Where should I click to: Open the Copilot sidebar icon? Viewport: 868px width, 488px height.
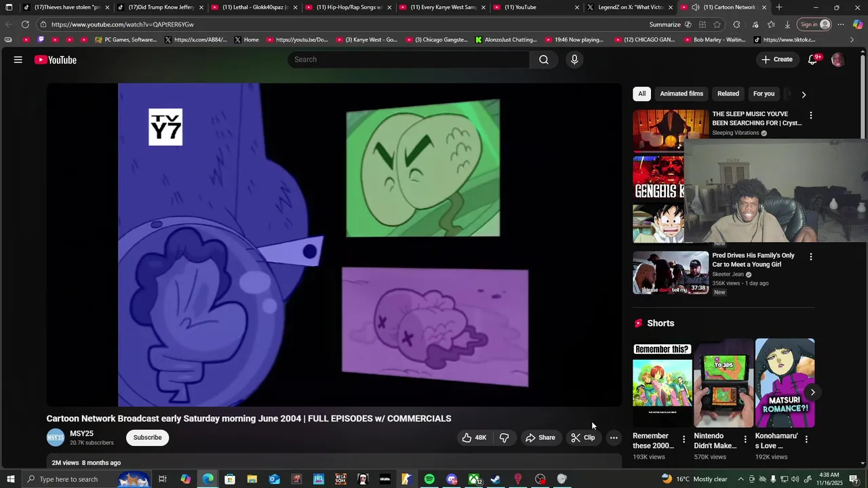[858, 24]
